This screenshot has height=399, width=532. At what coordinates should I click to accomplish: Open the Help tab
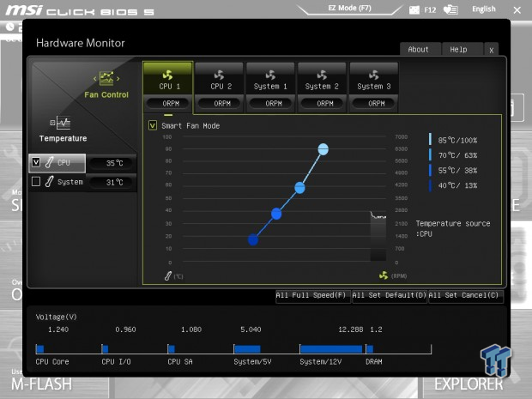click(462, 50)
